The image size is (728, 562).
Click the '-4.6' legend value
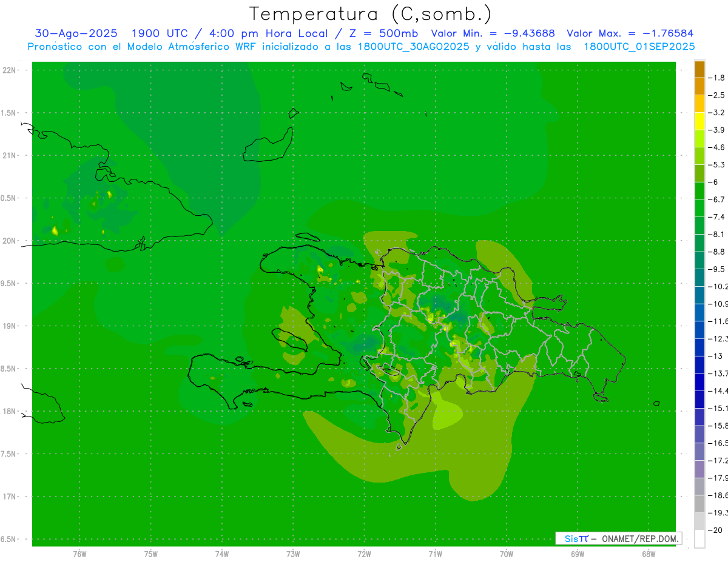[x=717, y=147]
